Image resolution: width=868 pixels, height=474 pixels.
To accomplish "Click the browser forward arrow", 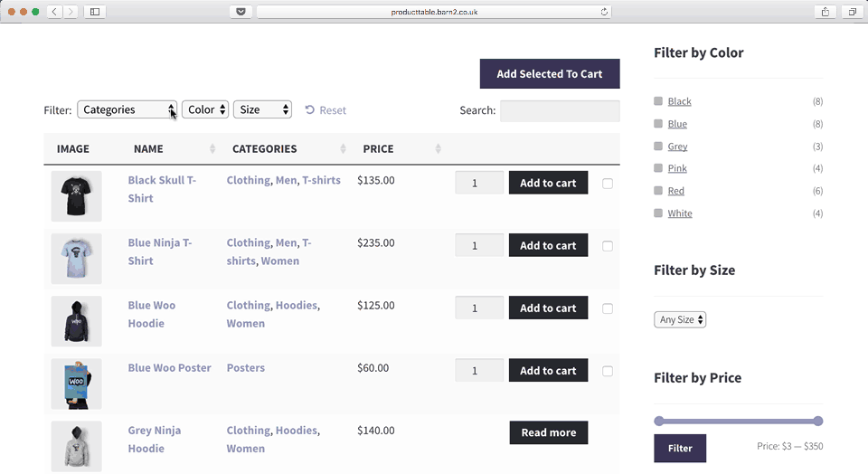I will point(71,12).
